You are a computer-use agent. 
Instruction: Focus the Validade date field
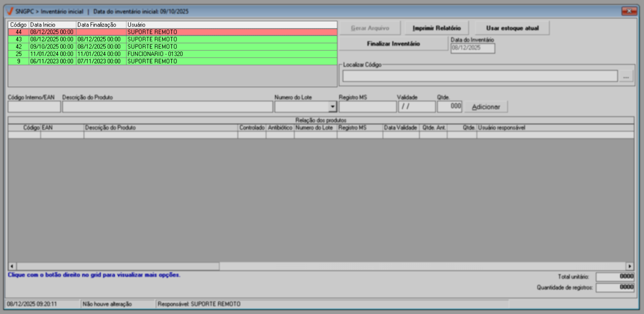coord(416,106)
